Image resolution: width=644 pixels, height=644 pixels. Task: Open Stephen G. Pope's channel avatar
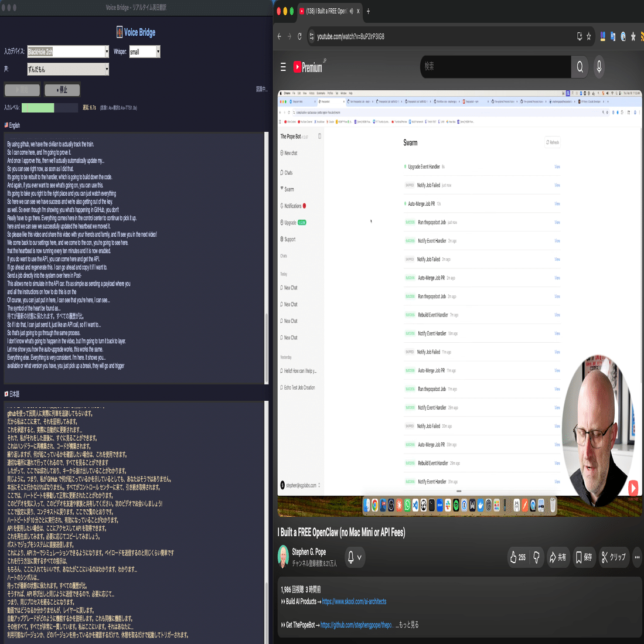283,556
